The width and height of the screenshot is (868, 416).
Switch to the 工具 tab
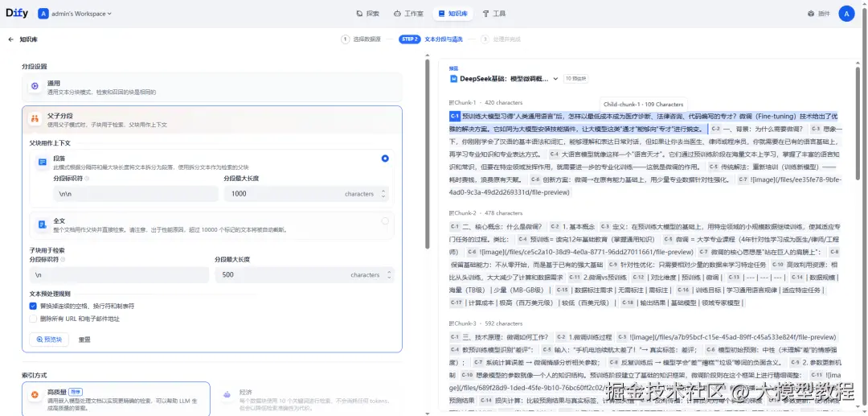(x=494, y=14)
